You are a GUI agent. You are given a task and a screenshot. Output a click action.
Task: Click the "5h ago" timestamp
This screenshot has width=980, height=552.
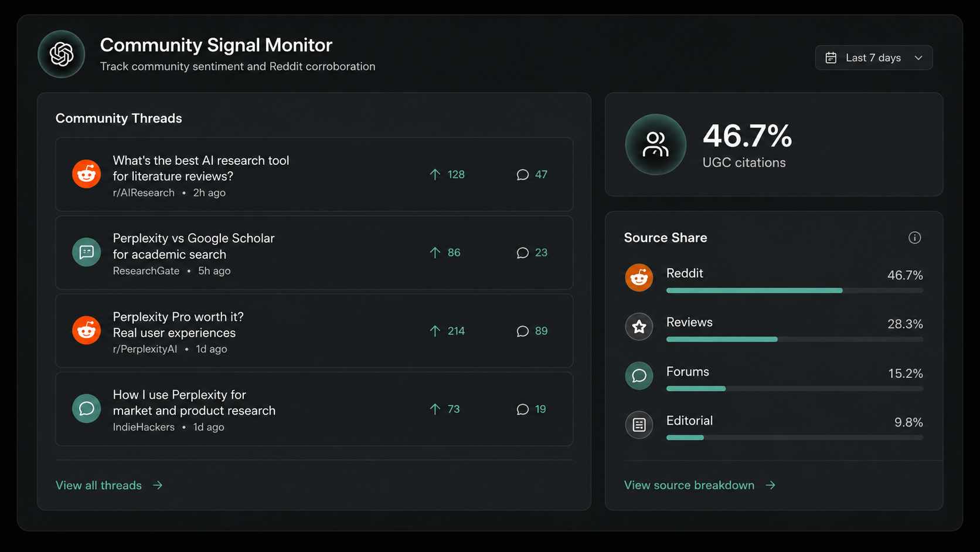pyautogui.click(x=214, y=270)
